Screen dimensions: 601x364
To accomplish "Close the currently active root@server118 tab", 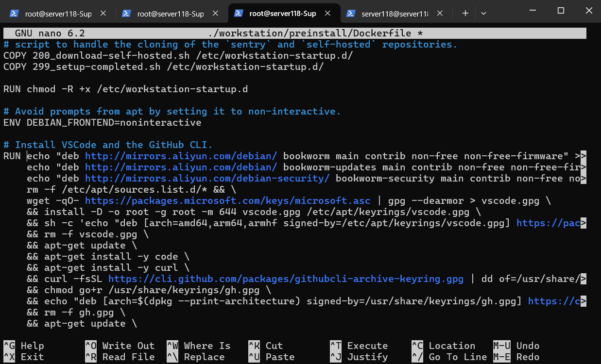I will pos(327,14).
